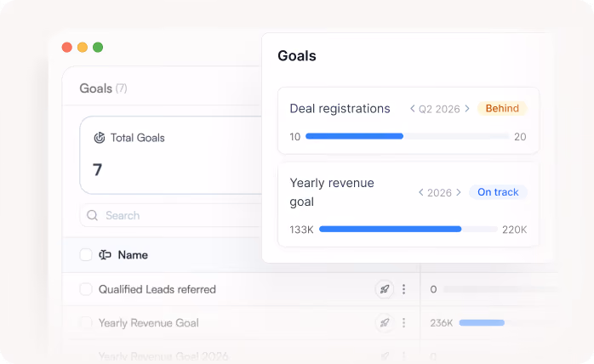This screenshot has width=594, height=364.
Task: Focus the Search input field
Action: (170, 215)
